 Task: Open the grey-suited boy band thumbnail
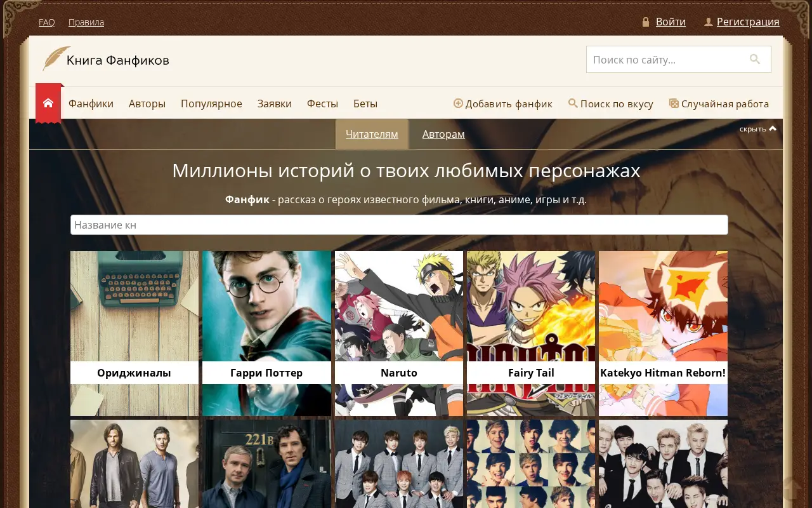(399, 464)
